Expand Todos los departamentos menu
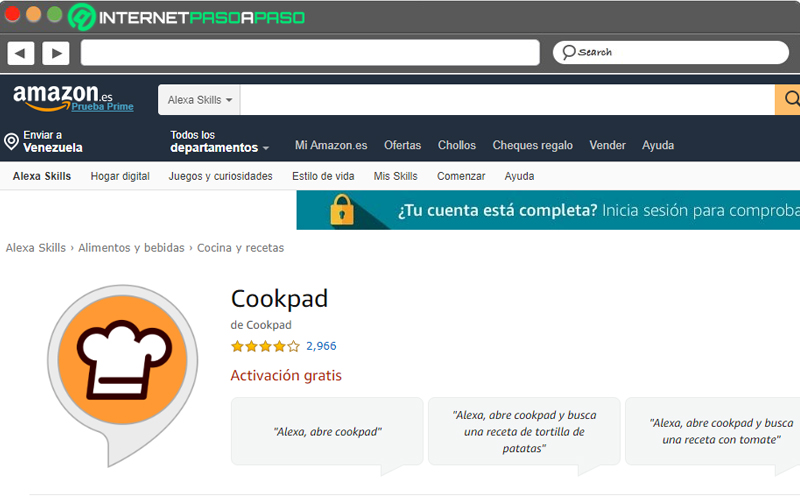 [x=219, y=141]
